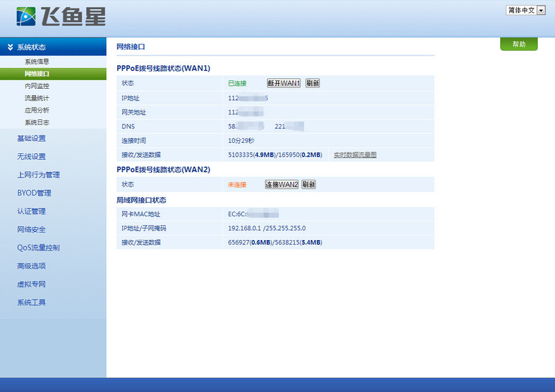The width and height of the screenshot is (555, 392).
Task: Open the 实时数据流量图 link
Action: click(x=355, y=155)
